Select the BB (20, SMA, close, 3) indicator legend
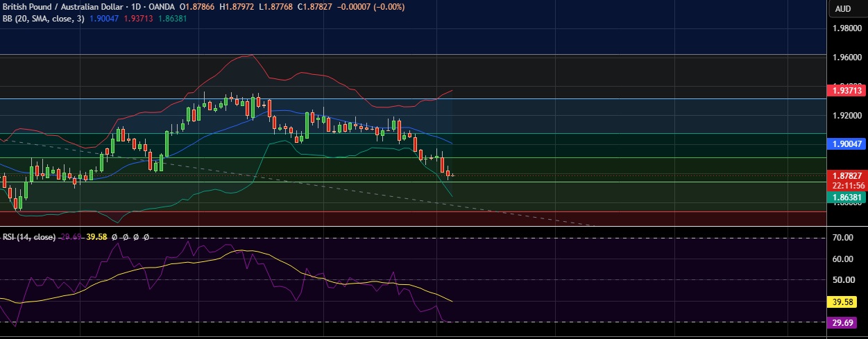The width and height of the screenshot is (868, 339). tap(44, 18)
